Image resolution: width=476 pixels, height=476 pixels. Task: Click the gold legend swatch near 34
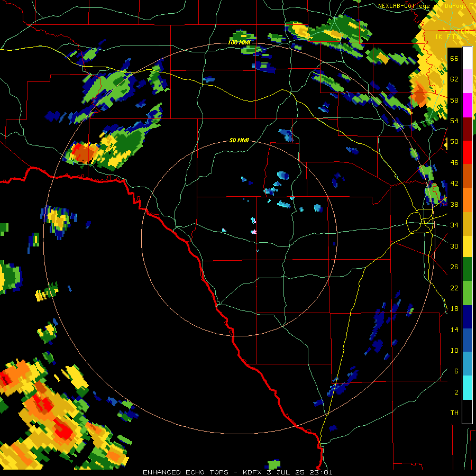[467, 223]
